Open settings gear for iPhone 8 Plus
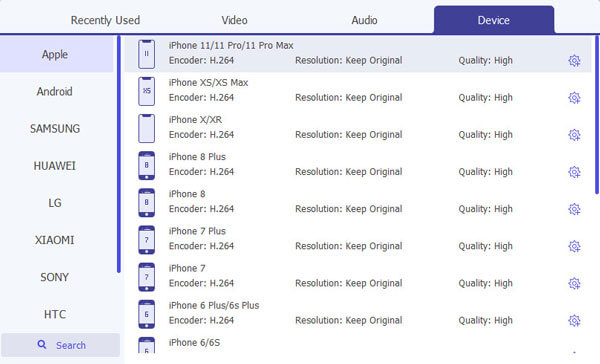The image size is (600, 364). coord(574,172)
